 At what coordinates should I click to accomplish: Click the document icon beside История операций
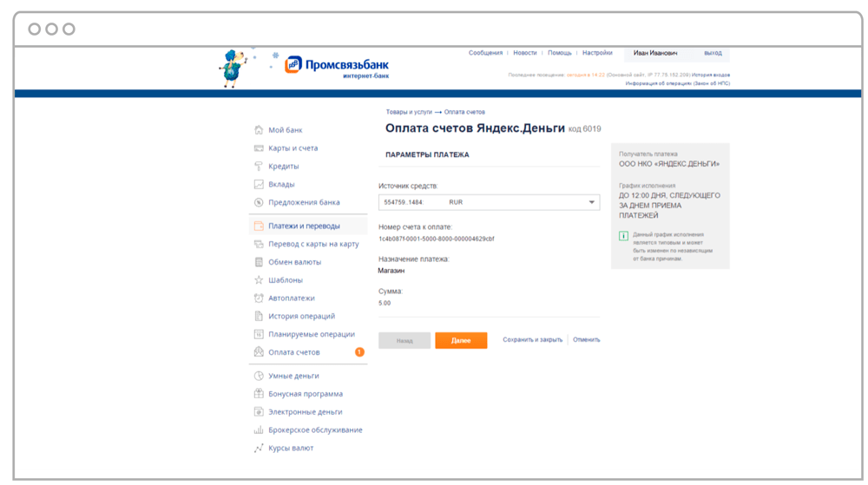[259, 316]
